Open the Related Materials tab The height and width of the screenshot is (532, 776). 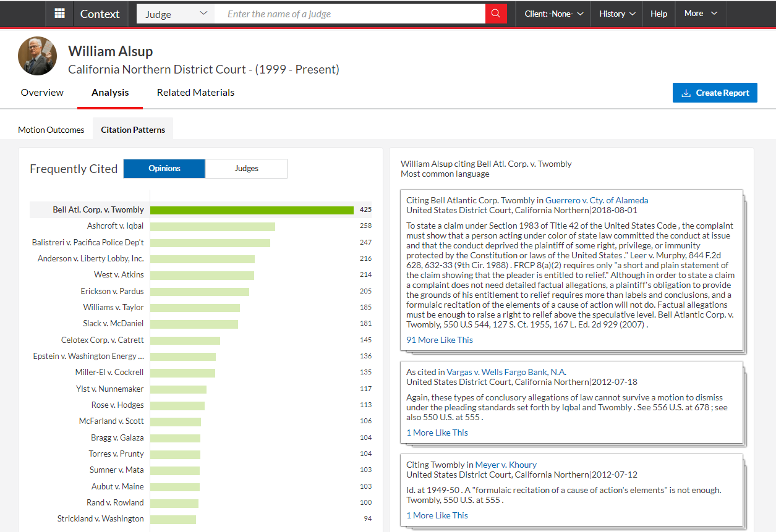coord(195,93)
